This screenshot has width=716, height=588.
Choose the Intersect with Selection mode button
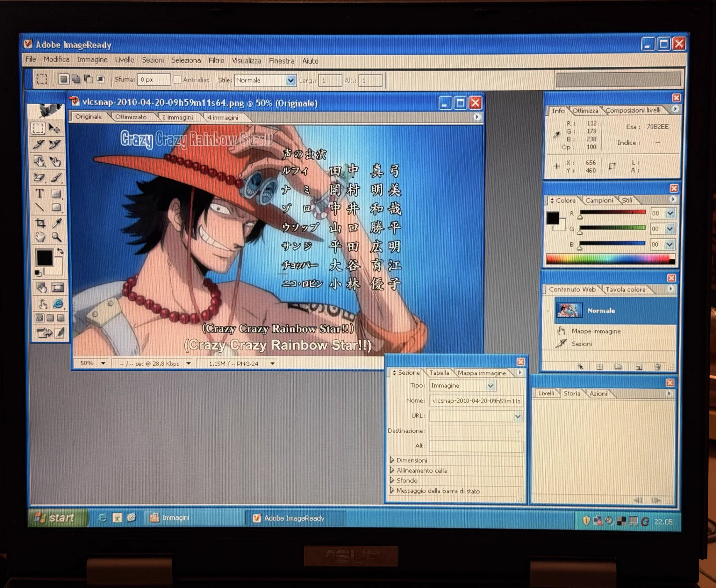tap(101, 79)
